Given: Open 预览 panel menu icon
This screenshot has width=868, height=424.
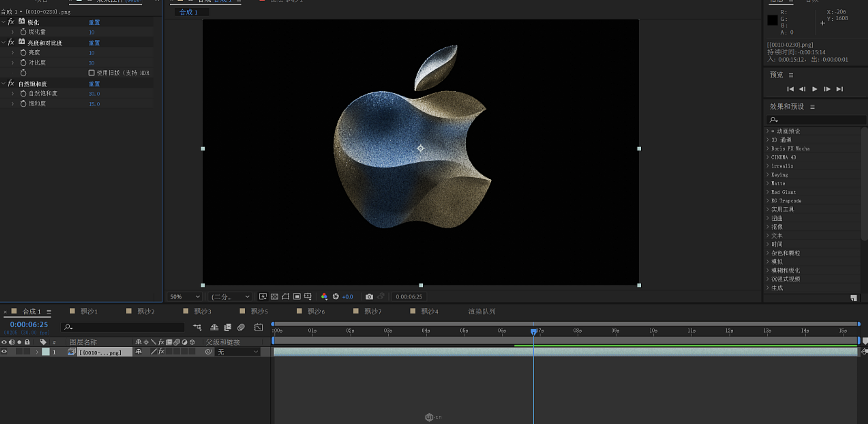Looking at the screenshot, I should click(791, 75).
